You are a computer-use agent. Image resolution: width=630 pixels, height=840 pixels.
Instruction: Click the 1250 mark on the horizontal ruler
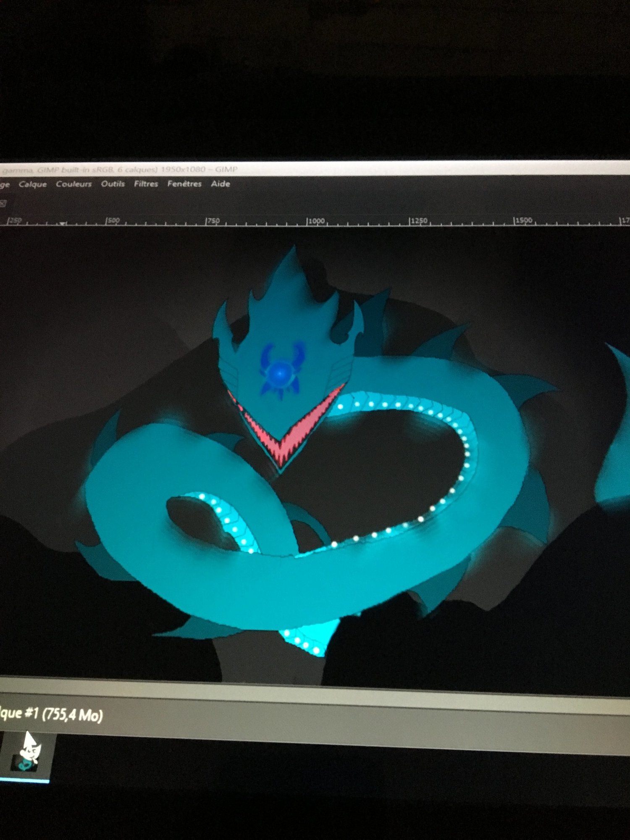tap(418, 221)
